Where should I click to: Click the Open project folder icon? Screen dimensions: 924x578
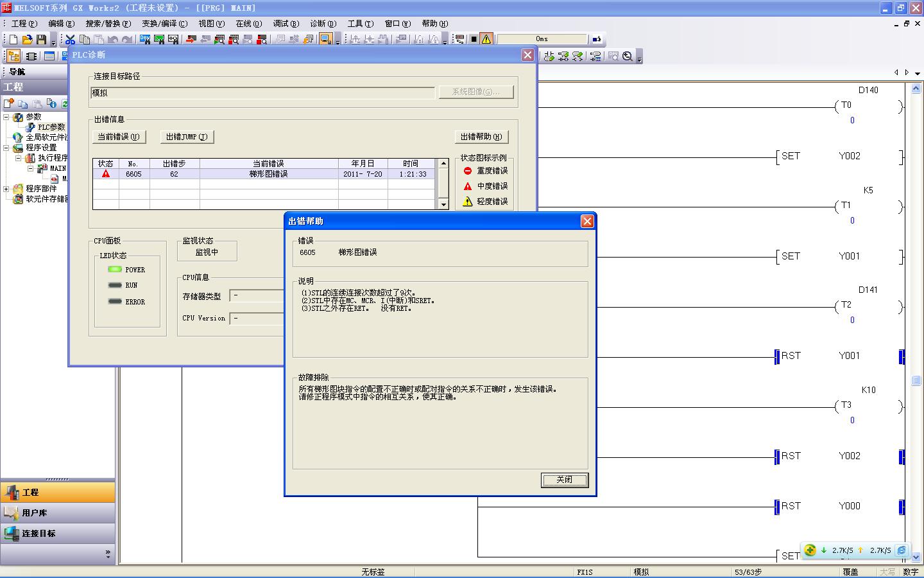(27, 39)
